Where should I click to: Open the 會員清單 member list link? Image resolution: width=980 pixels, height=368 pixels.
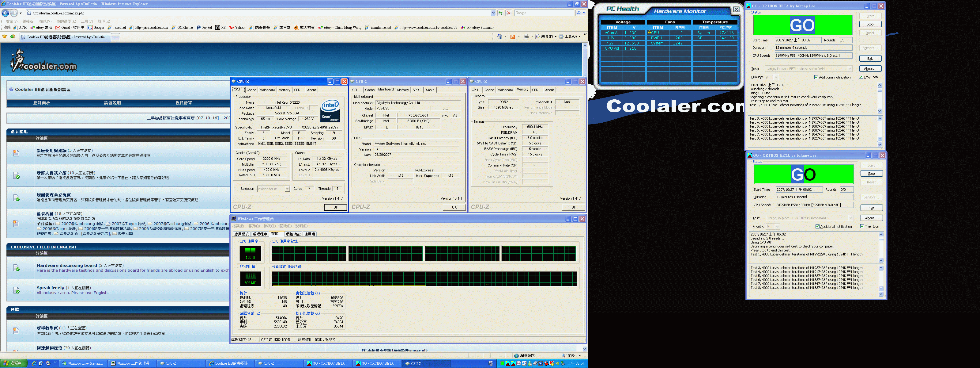(183, 103)
